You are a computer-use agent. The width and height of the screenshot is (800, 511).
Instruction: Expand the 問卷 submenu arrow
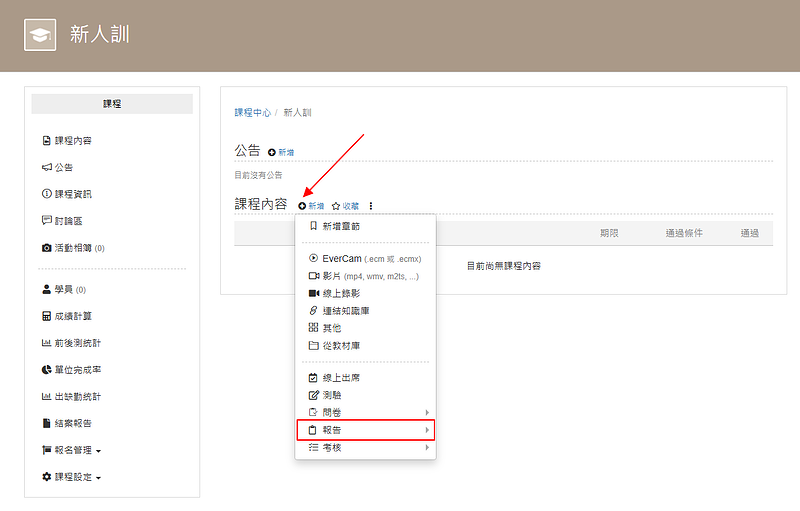tap(427, 413)
